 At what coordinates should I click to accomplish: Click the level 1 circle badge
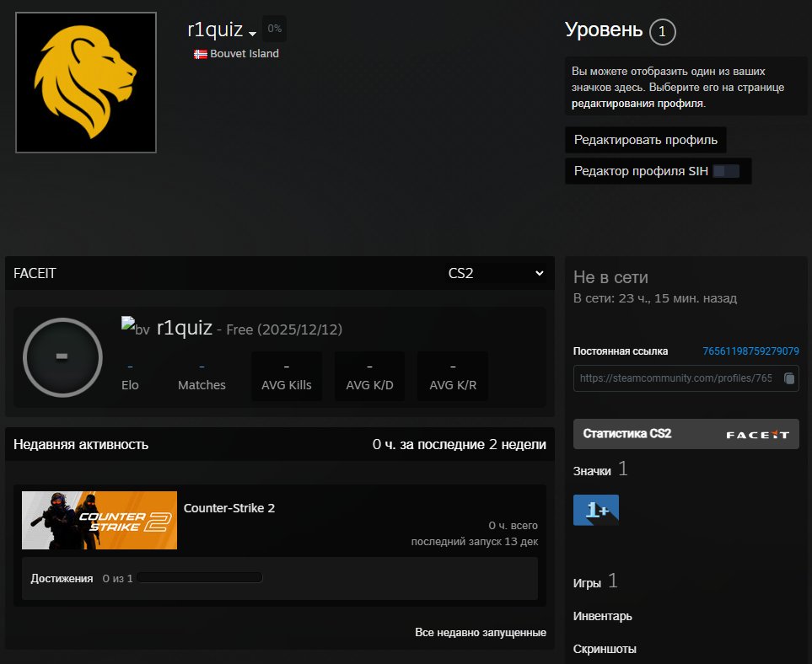[x=663, y=31]
